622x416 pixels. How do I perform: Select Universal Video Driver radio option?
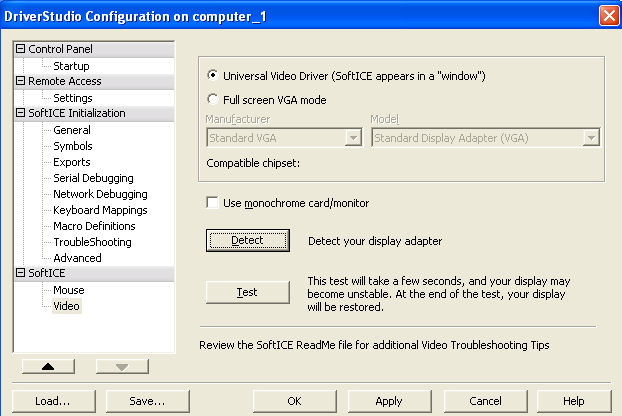[x=212, y=76]
